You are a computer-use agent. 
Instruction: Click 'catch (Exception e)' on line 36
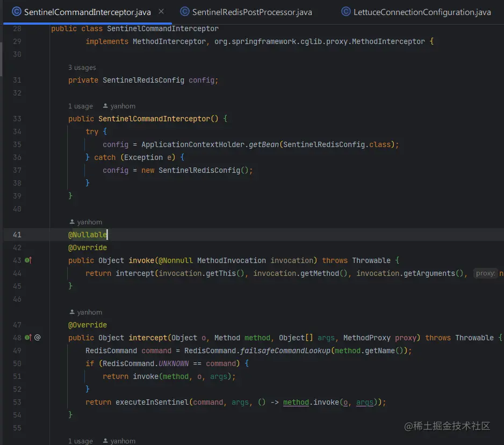pos(135,157)
